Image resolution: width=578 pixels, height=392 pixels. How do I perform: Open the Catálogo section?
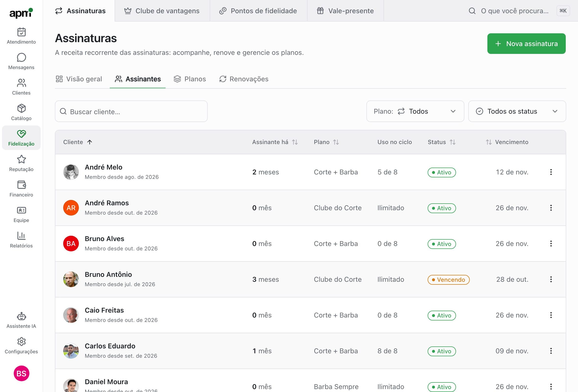pyautogui.click(x=21, y=112)
